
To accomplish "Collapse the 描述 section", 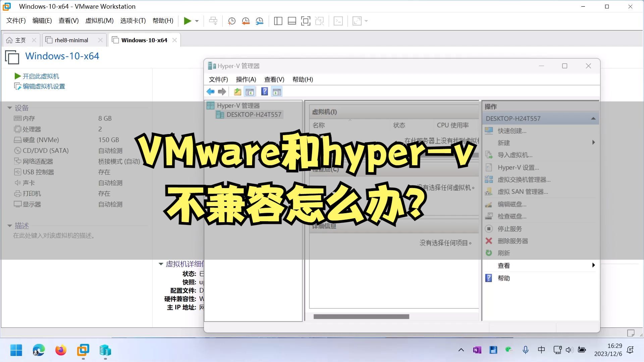I will pos(10,226).
